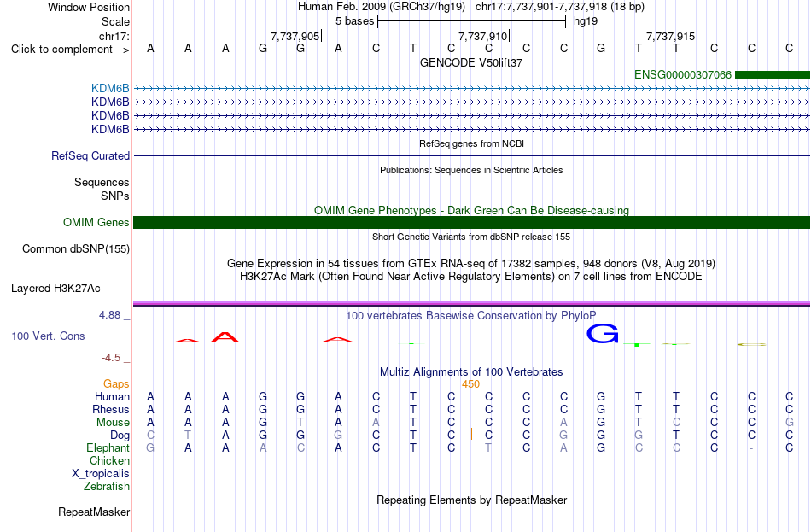Image resolution: width=811 pixels, height=532 pixels.
Task: Click the Sequences track label
Action: point(102,182)
